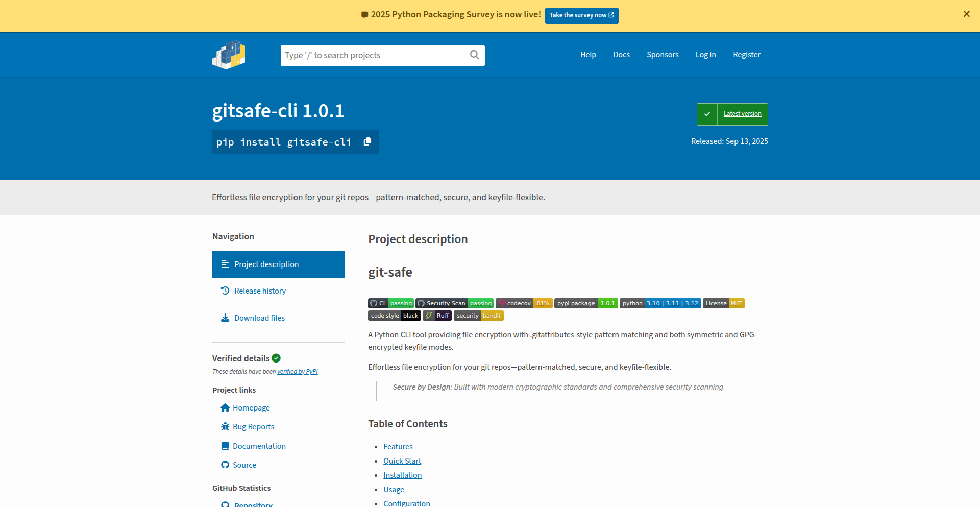
Task: Click the CI passing badge
Action: click(390, 303)
